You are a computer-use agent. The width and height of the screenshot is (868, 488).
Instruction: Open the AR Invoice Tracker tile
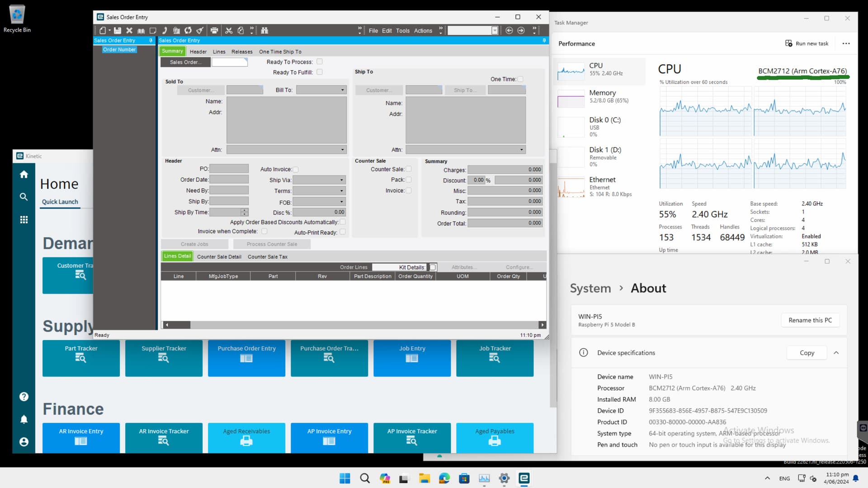164,437
